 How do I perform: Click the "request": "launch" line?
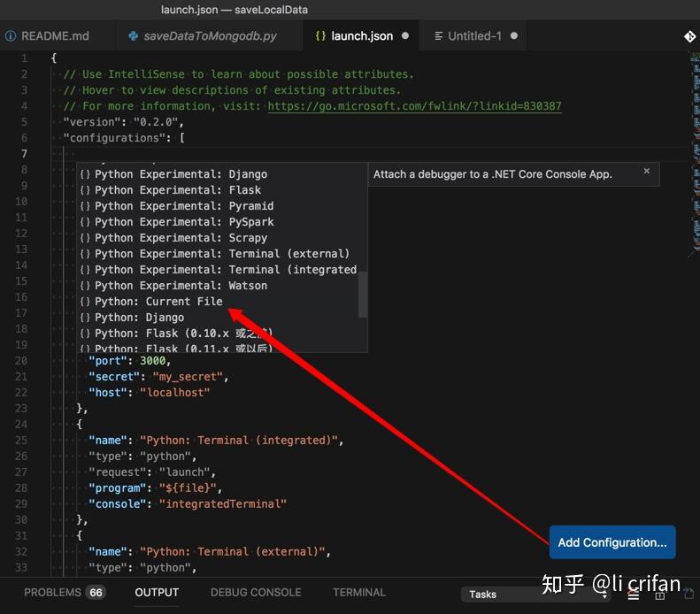click(152, 472)
